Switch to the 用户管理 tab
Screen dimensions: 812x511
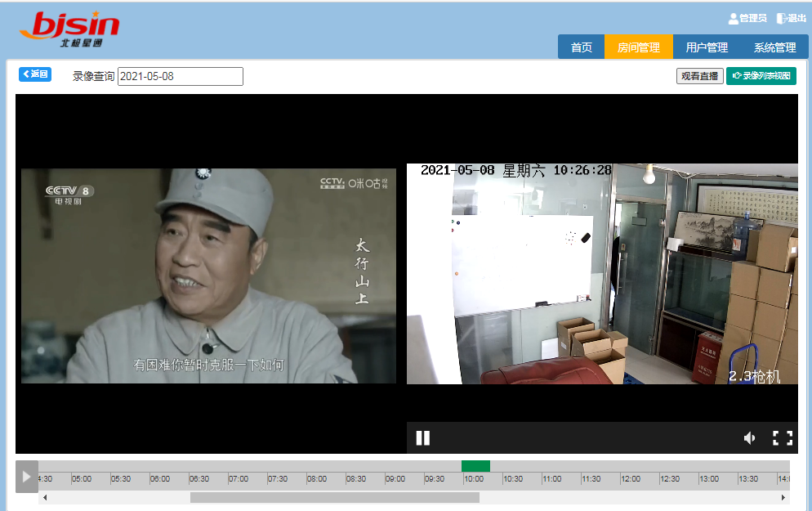coord(707,47)
